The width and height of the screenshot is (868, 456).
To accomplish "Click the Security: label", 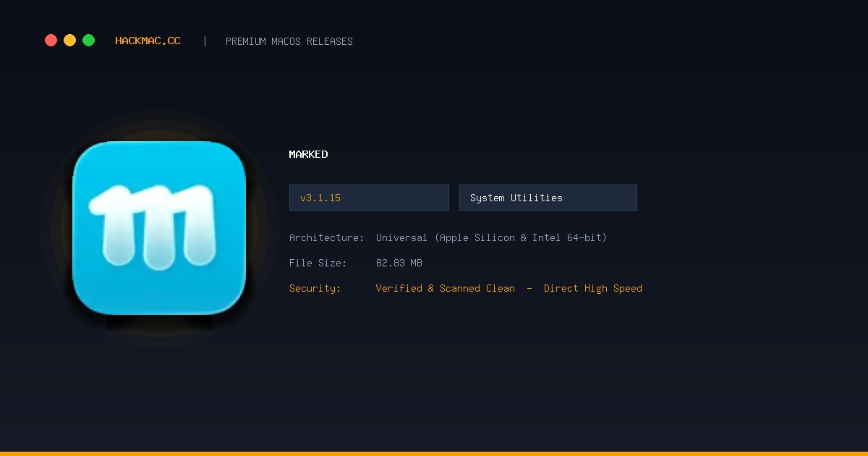I will pos(315,288).
